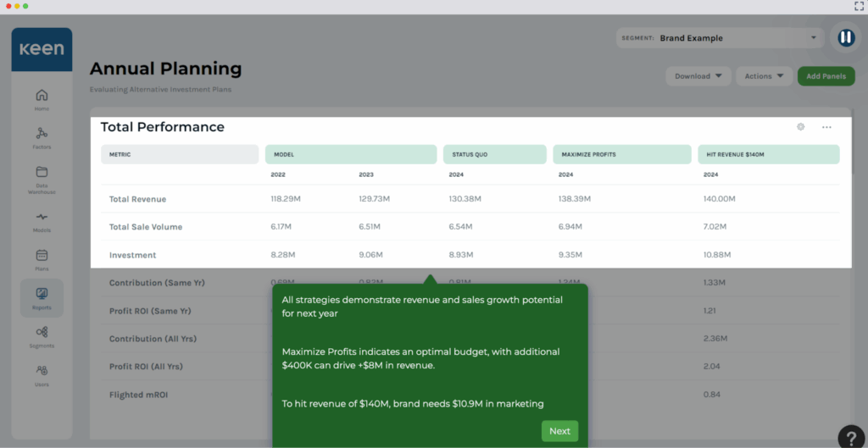Click the Hit Revenue $140M column header

(x=768, y=155)
